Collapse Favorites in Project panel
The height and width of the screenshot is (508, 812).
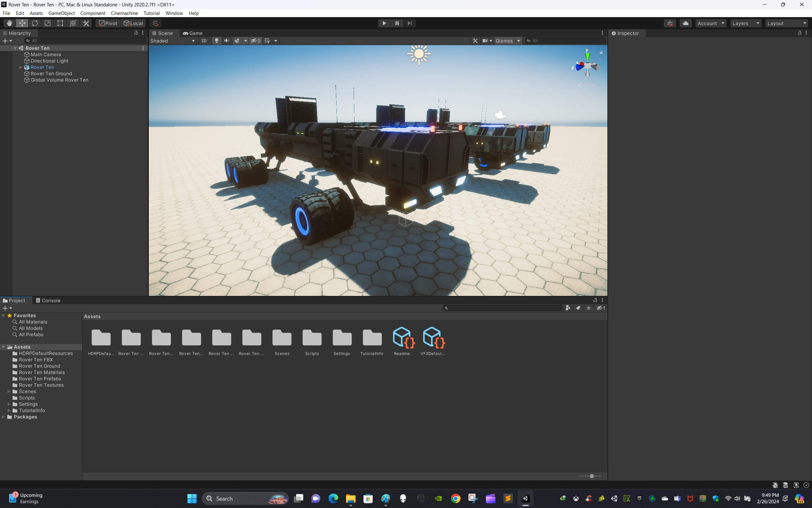click(x=3, y=316)
